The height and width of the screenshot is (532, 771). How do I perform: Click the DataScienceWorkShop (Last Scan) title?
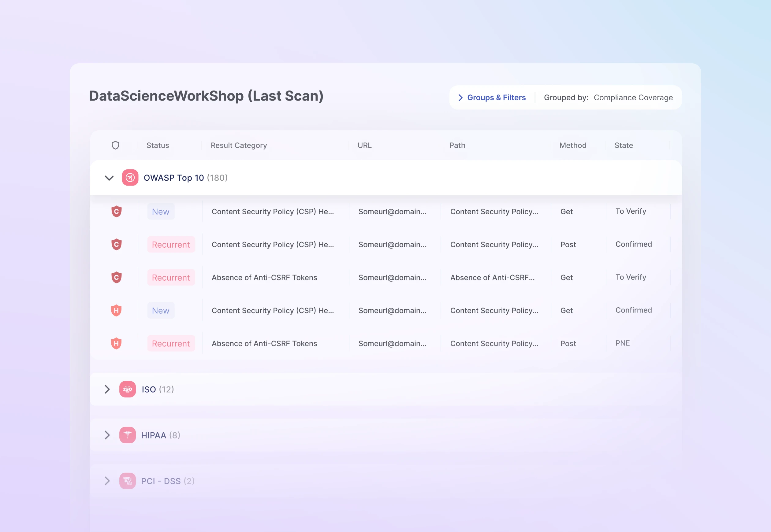(x=206, y=96)
